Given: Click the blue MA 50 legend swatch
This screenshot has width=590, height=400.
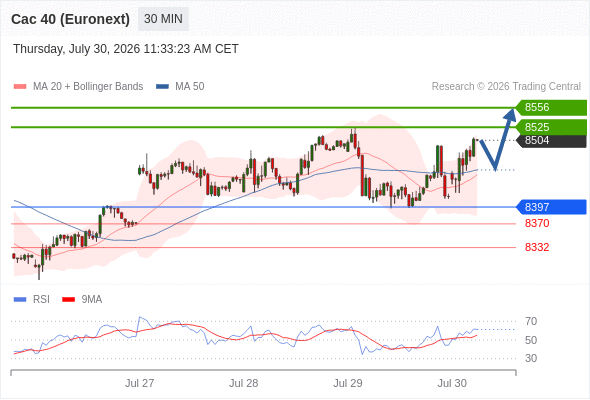Looking at the screenshot, I should 162,87.
